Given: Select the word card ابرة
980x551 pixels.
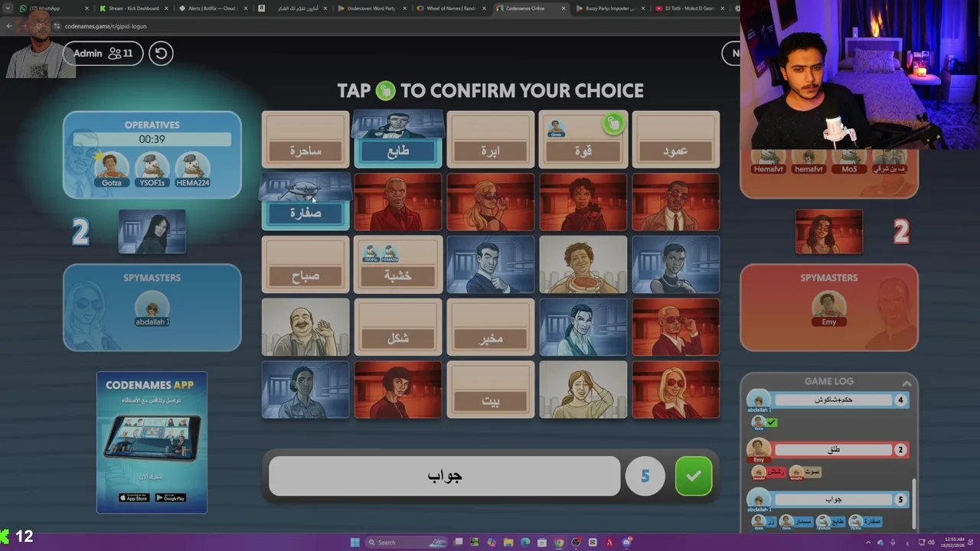Looking at the screenshot, I should (x=491, y=140).
